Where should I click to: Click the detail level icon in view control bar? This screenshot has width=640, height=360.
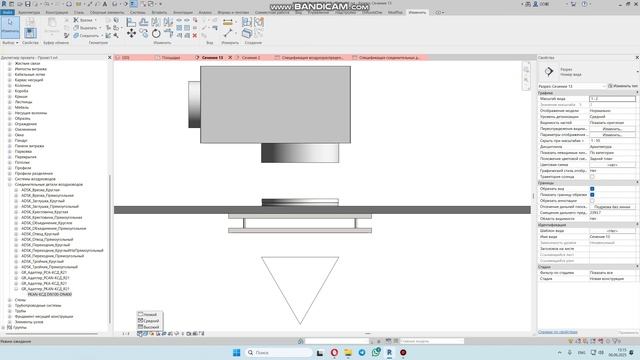point(140,333)
